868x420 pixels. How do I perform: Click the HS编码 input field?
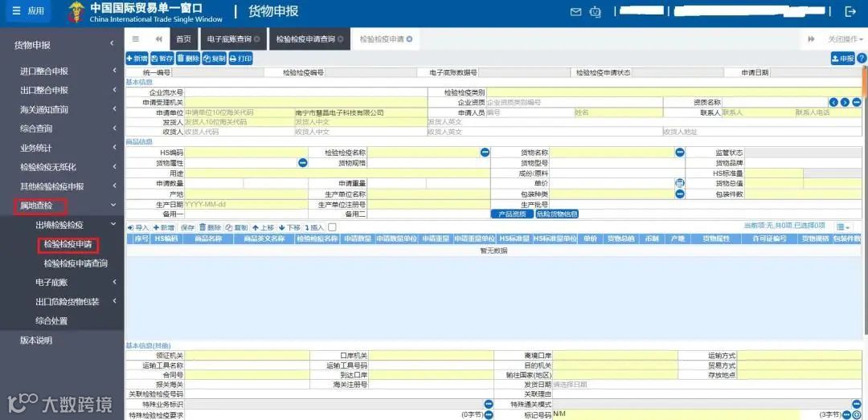coord(247,152)
